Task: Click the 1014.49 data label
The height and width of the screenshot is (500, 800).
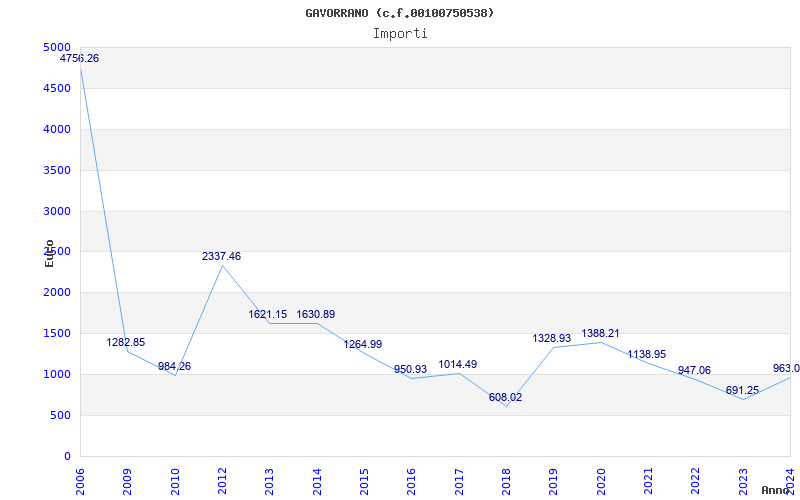Action: (458, 364)
